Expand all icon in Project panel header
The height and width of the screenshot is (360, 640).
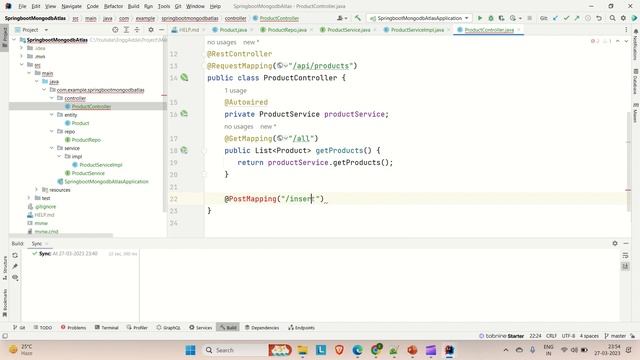[x=126, y=30]
